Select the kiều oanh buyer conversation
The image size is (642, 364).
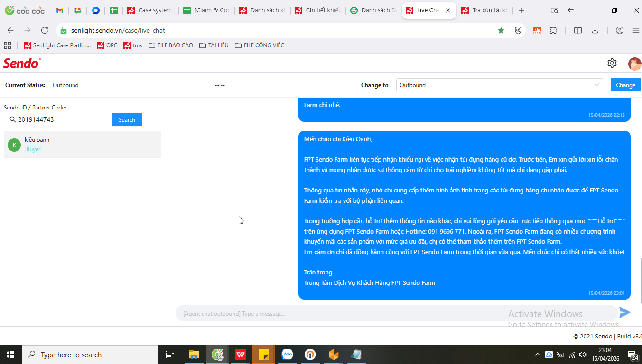(83, 144)
